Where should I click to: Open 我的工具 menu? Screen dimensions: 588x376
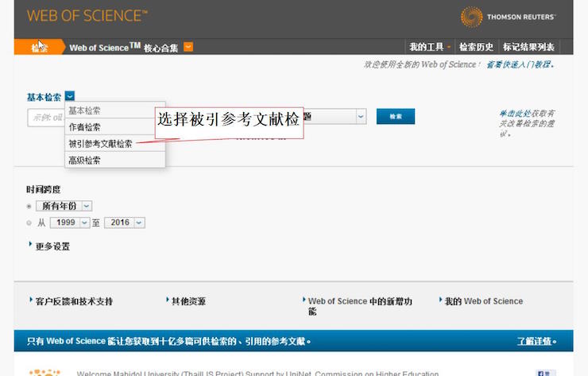(x=430, y=47)
